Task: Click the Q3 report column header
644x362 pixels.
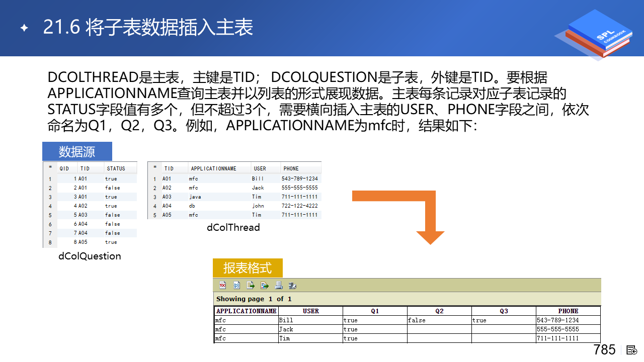Action: (504, 311)
